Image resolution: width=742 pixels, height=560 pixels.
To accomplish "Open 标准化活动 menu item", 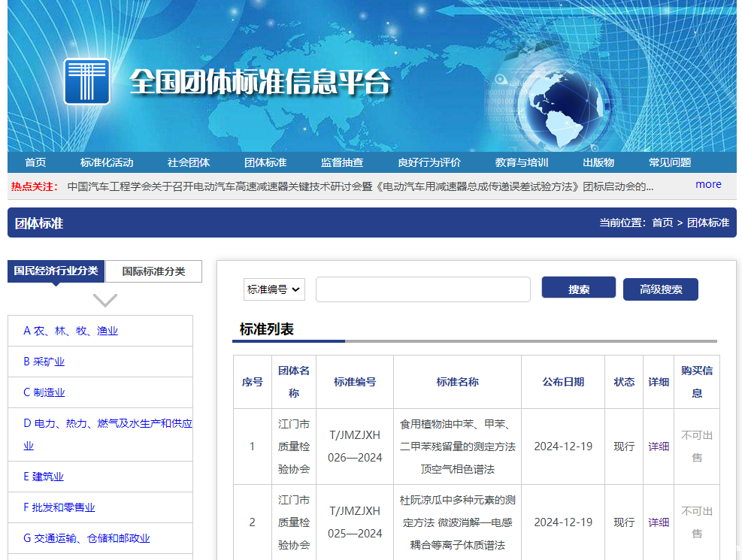I will [107, 162].
